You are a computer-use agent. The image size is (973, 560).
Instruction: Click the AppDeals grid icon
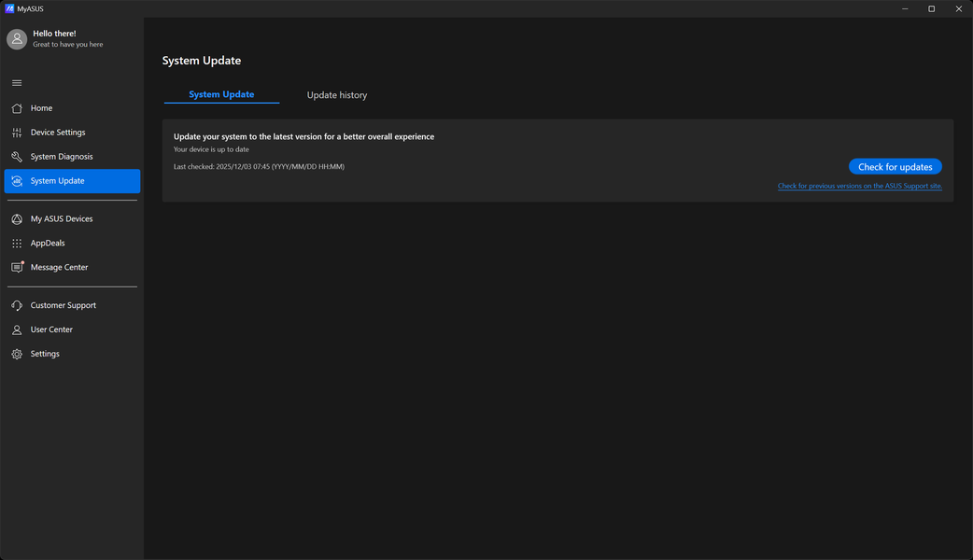pyautogui.click(x=17, y=243)
